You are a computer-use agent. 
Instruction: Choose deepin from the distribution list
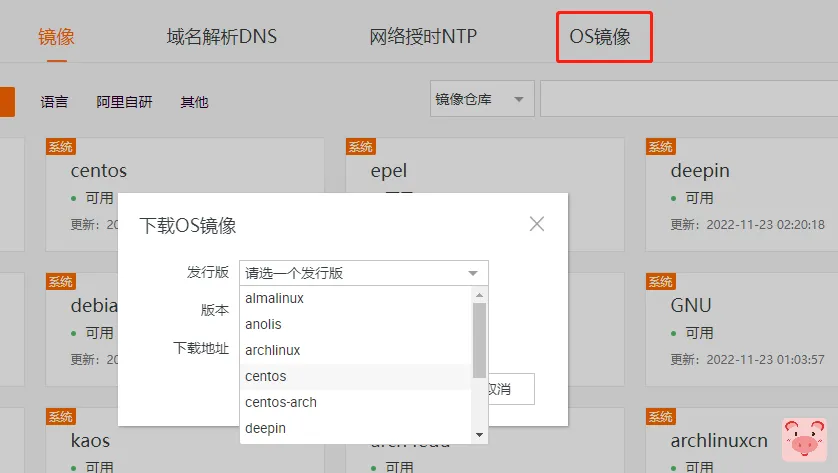point(355,428)
